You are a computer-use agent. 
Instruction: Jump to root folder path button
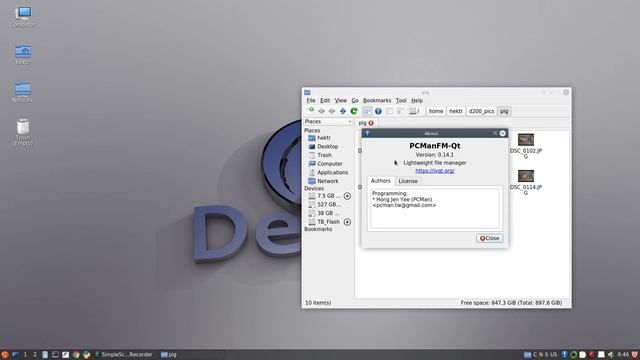(415, 111)
